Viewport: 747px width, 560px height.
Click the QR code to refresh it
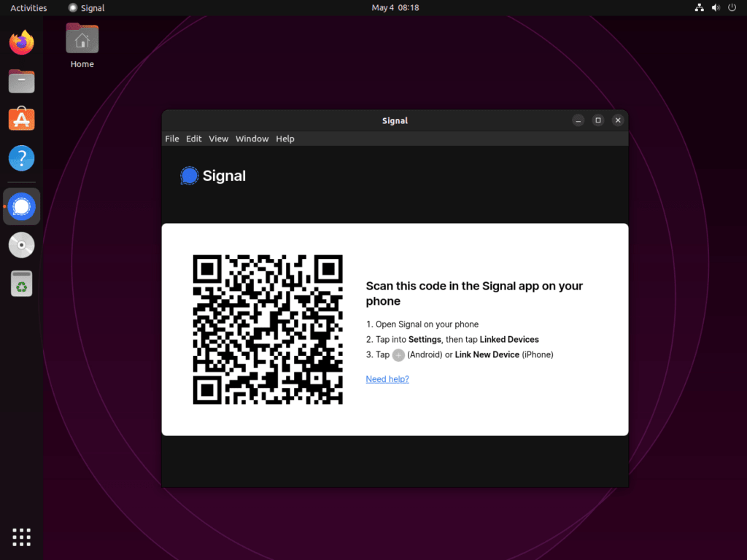[x=268, y=329]
